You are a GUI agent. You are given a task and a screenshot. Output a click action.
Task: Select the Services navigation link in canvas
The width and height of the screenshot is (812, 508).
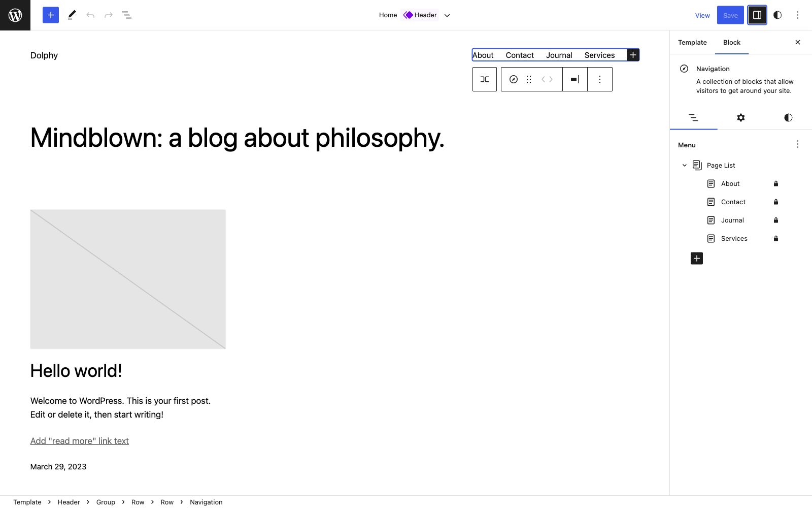point(599,55)
